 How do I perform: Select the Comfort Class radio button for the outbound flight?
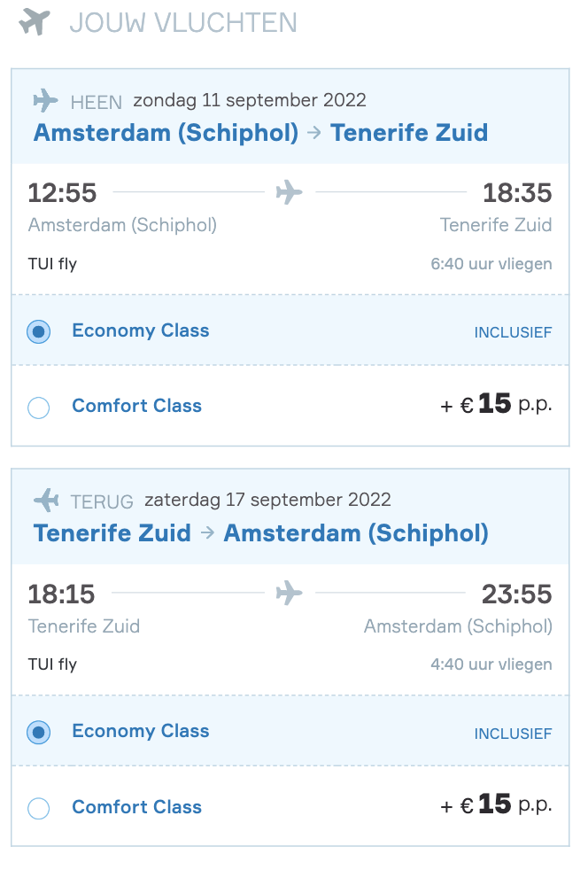point(39,408)
